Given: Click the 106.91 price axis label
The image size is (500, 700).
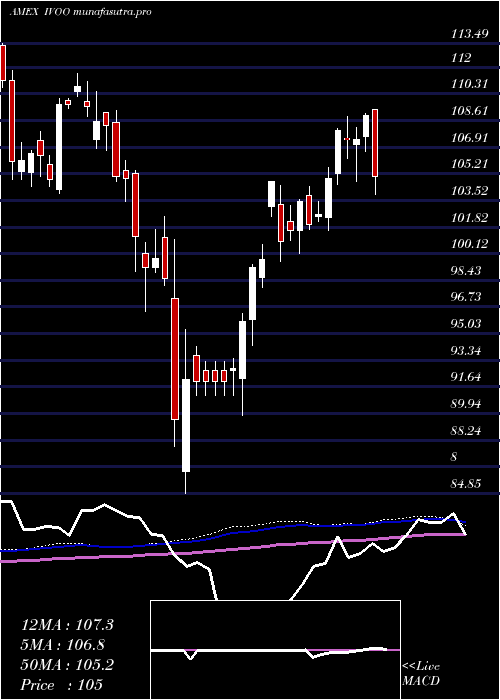Looking at the screenshot, I should [468, 138].
